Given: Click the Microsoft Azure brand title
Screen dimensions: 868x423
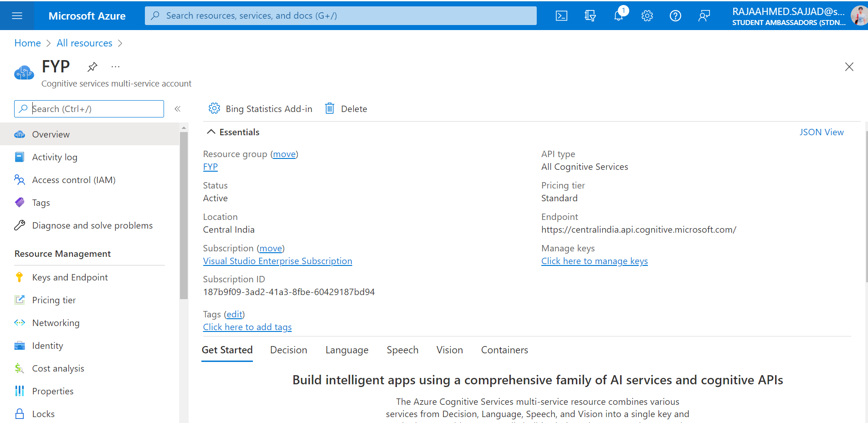Looking at the screenshot, I should [x=87, y=16].
